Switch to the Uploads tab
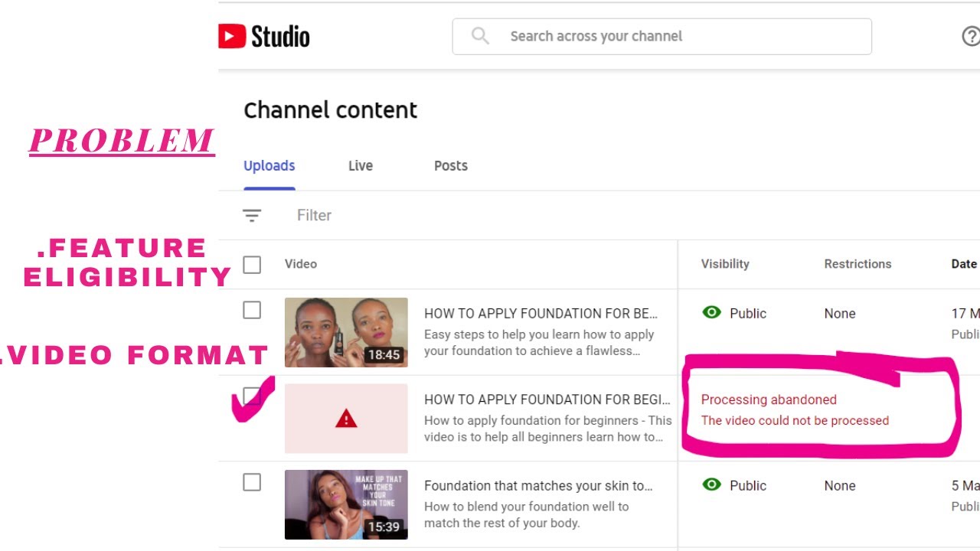 point(269,166)
